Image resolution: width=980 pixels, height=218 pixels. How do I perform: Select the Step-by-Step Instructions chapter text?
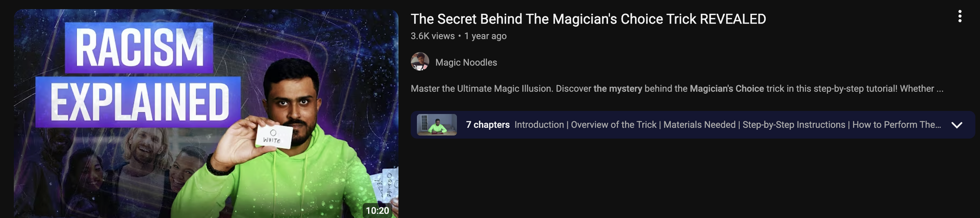coord(794,125)
